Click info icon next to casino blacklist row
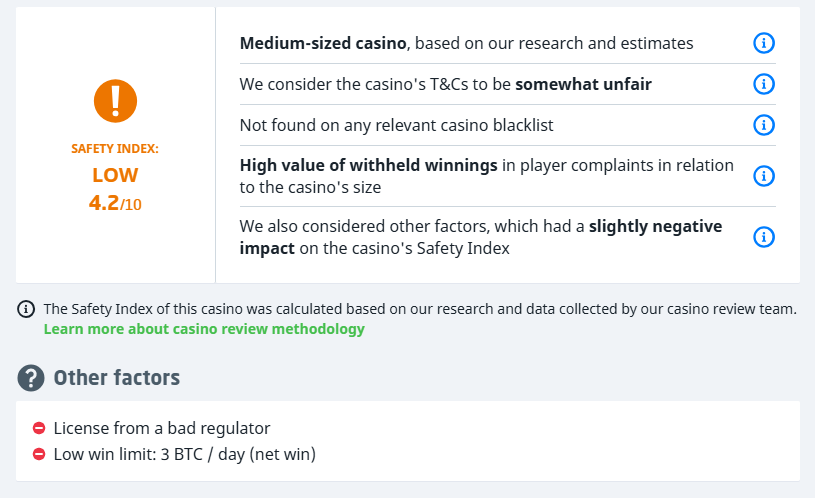The width and height of the screenshot is (815, 498). [763, 125]
